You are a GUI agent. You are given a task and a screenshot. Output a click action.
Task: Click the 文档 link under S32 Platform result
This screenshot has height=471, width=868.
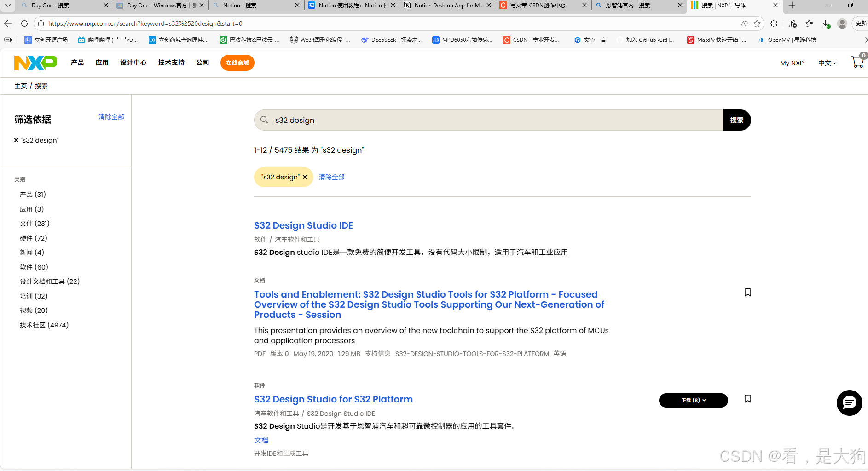261,440
